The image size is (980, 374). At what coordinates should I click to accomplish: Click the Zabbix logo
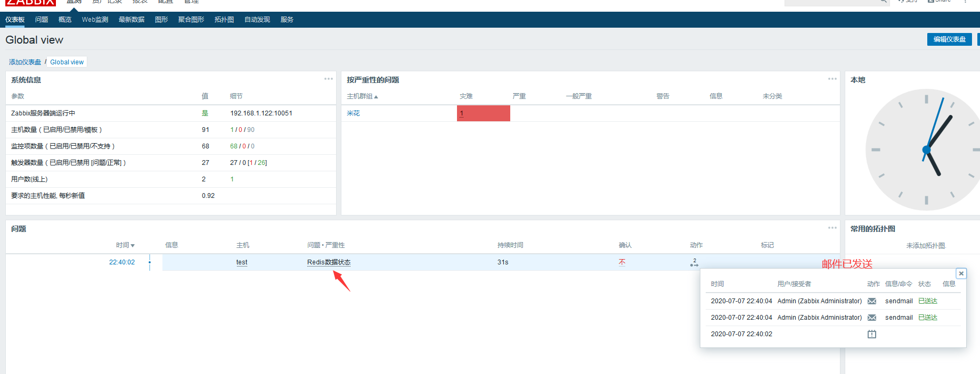tap(30, 3)
